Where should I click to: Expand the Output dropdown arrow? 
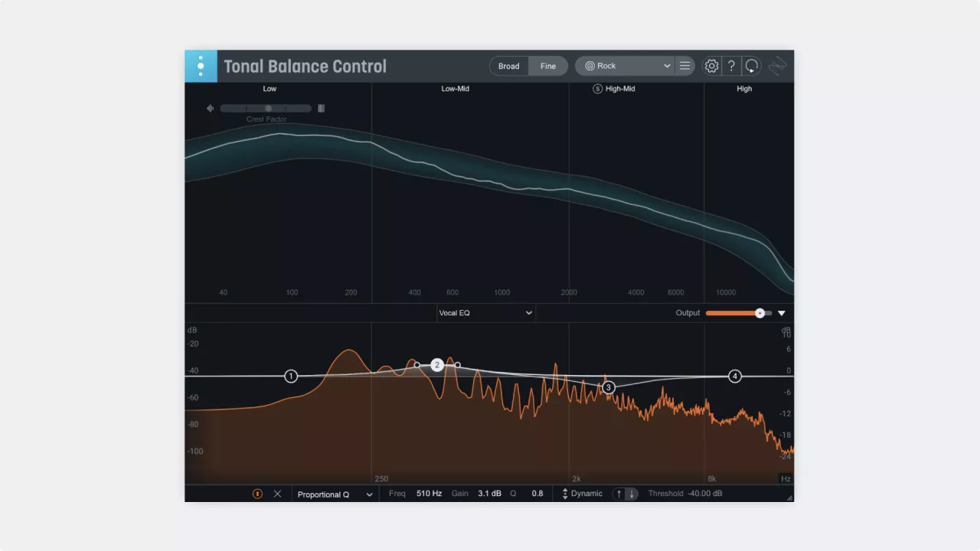(782, 313)
